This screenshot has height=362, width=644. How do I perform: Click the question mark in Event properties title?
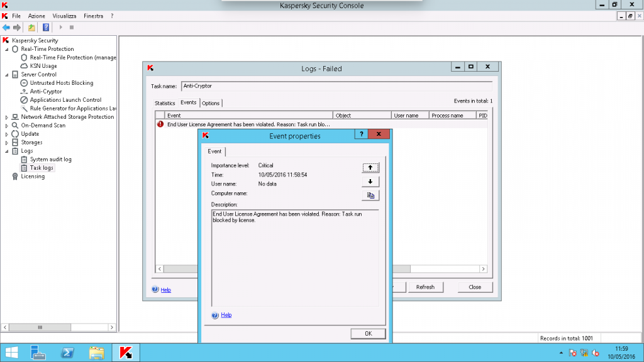pos(362,134)
